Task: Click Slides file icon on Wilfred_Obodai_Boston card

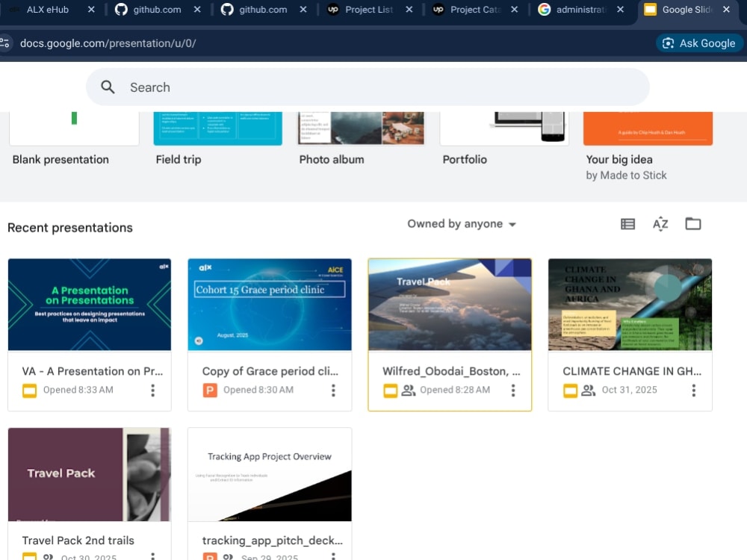Action: [390, 391]
